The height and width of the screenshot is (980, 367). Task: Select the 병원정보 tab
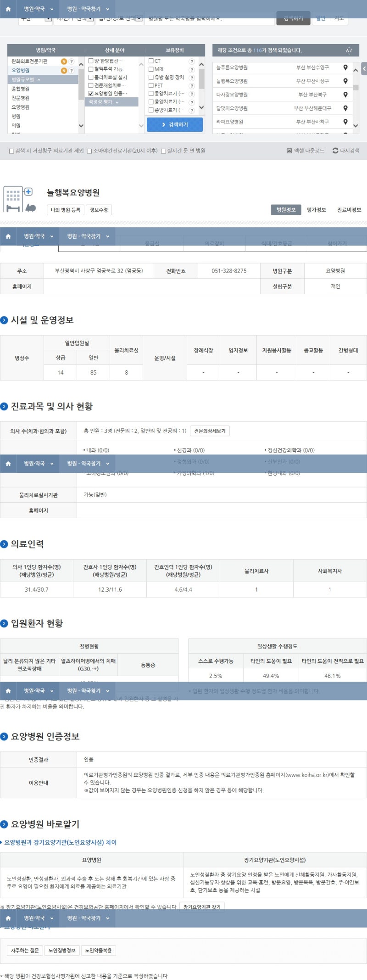pyautogui.click(x=286, y=210)
